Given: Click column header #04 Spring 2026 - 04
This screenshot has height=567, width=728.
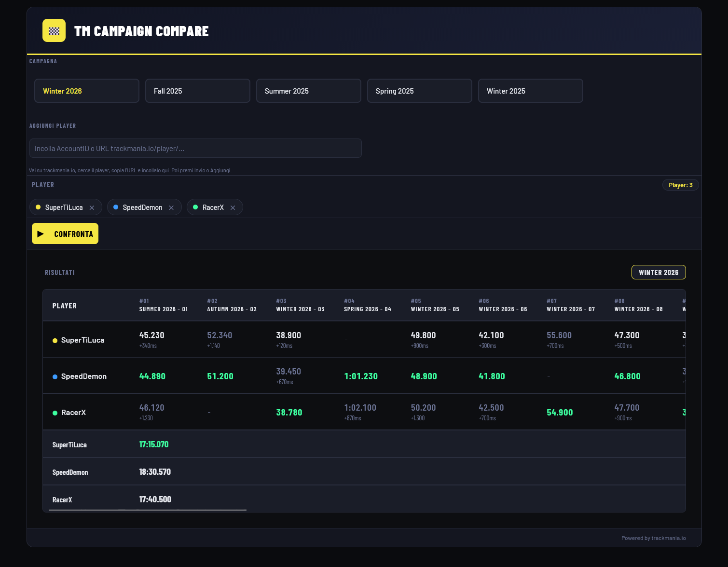Looking at the screenshot, I should (x=368, y=305).
